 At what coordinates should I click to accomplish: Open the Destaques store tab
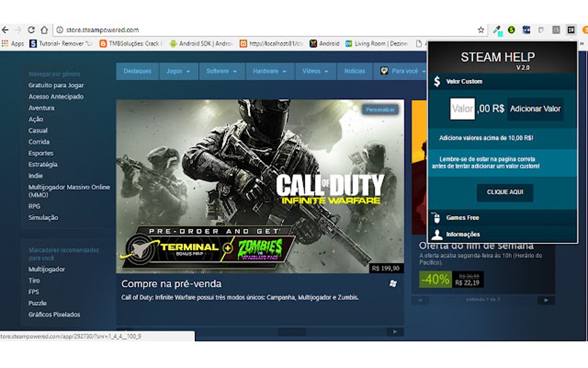click(138, 71)
